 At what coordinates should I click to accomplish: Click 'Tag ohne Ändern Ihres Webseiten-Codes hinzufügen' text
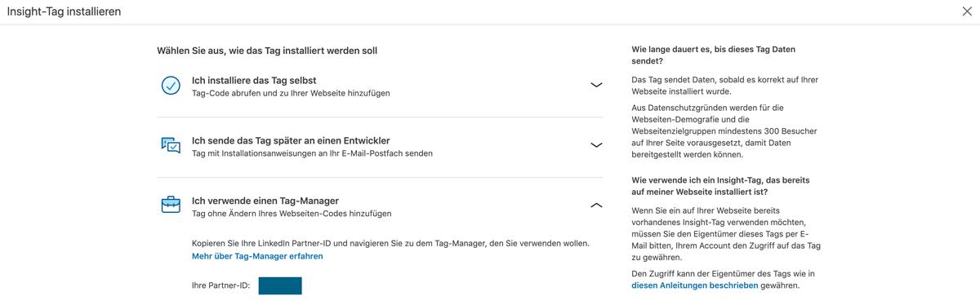(292, 214)
